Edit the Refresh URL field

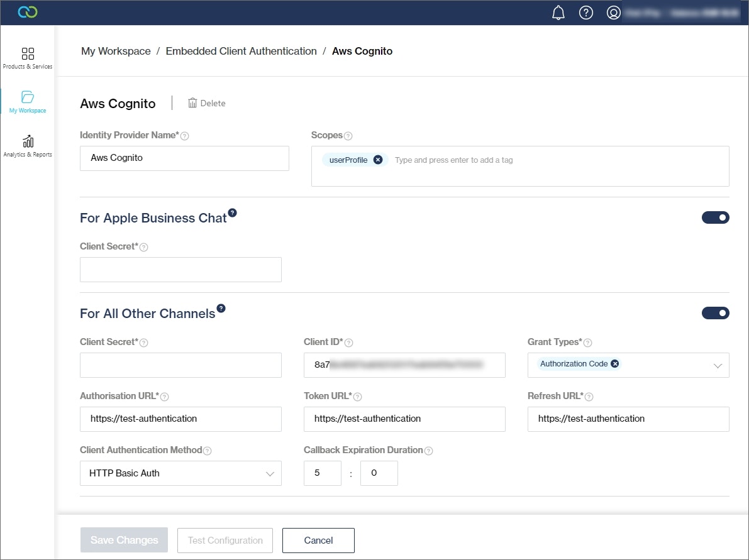(628, 419)
